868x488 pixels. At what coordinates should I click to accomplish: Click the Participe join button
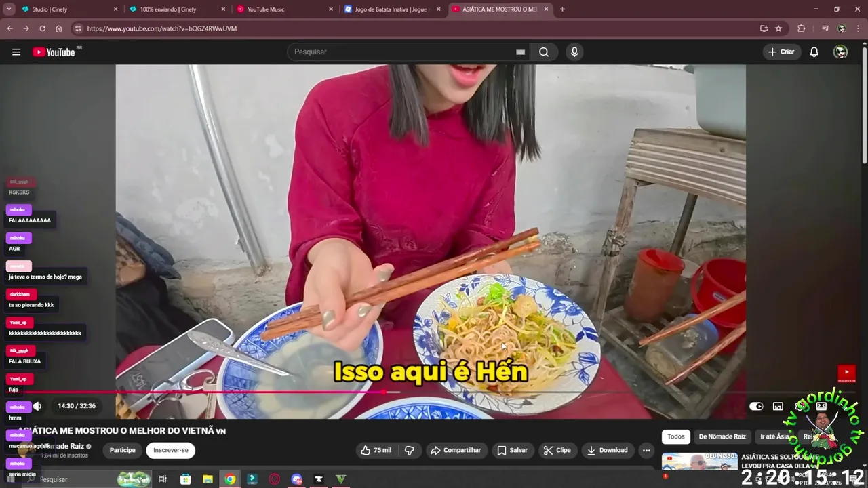(x=123, y=450)
